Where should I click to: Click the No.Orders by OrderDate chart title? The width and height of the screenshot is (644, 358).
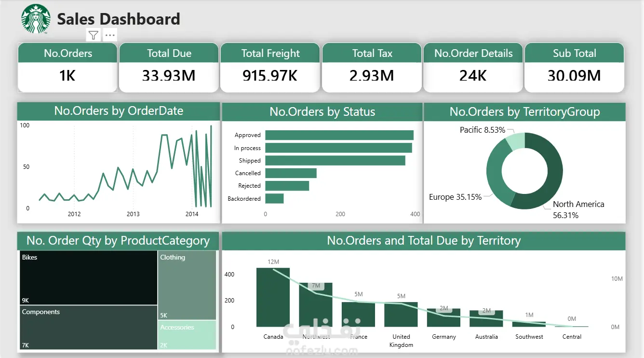119,111
